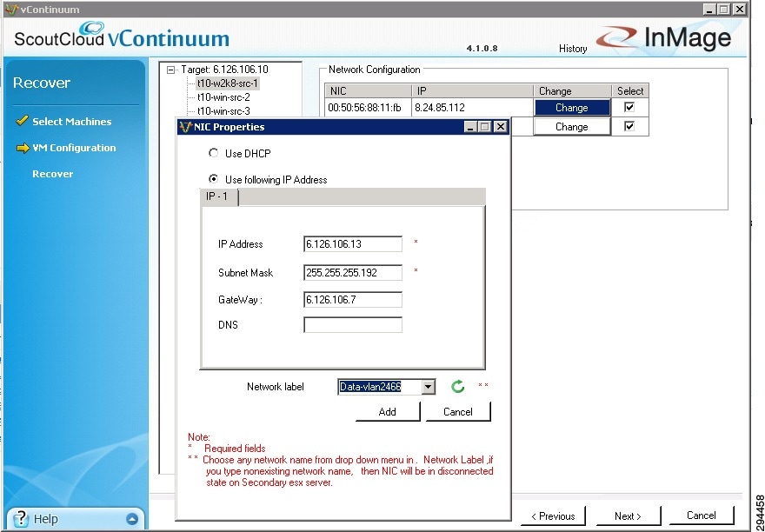Click the version number 4.1.0.8

click(x=482, y=49)
